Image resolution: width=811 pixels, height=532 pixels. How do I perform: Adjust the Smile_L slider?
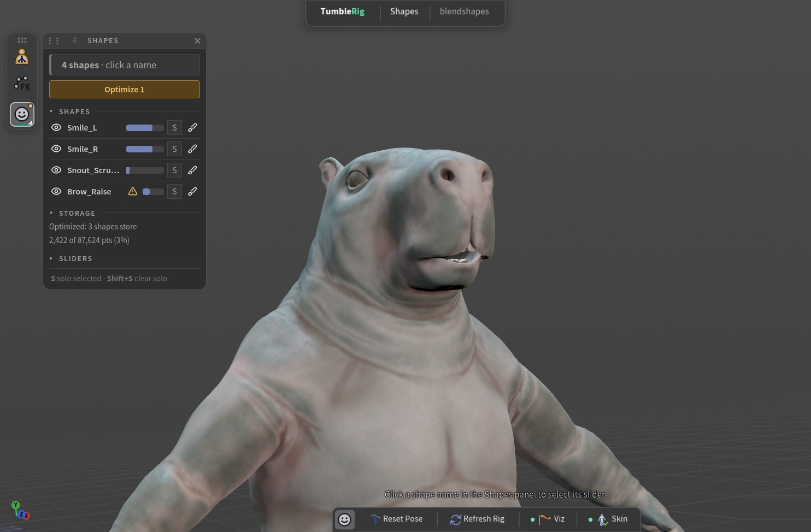[145, 128]
